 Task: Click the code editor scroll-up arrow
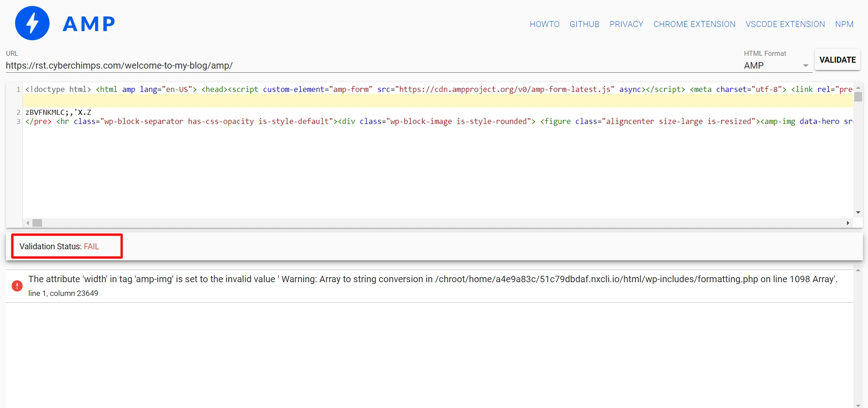pyautogui.click(x=858, y=87)
